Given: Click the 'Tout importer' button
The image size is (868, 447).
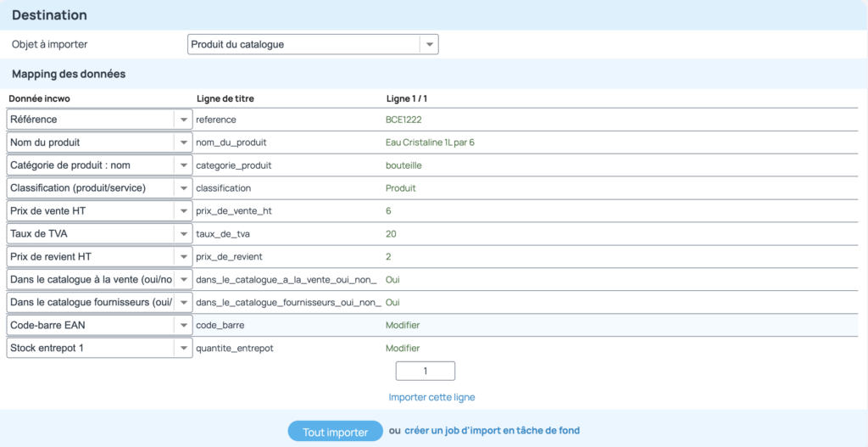Looking at the screenshot, I should pyautogui.click(x=335, y=431).
